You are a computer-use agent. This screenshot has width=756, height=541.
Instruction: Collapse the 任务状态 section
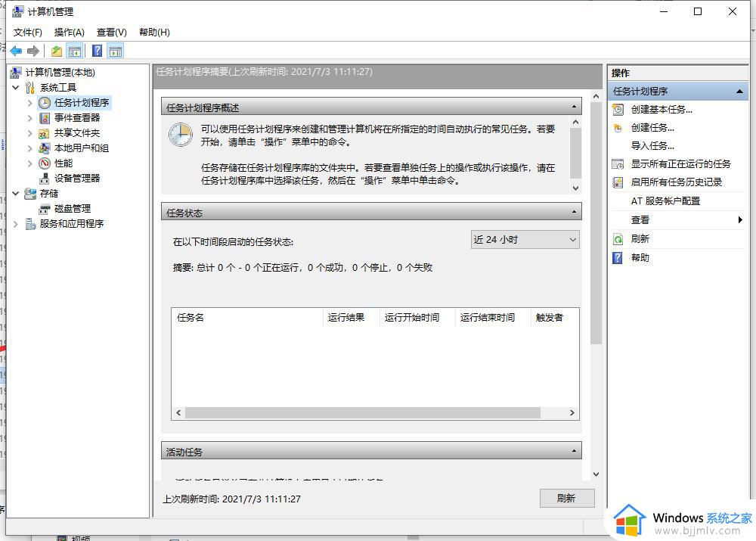coord(574,212)
